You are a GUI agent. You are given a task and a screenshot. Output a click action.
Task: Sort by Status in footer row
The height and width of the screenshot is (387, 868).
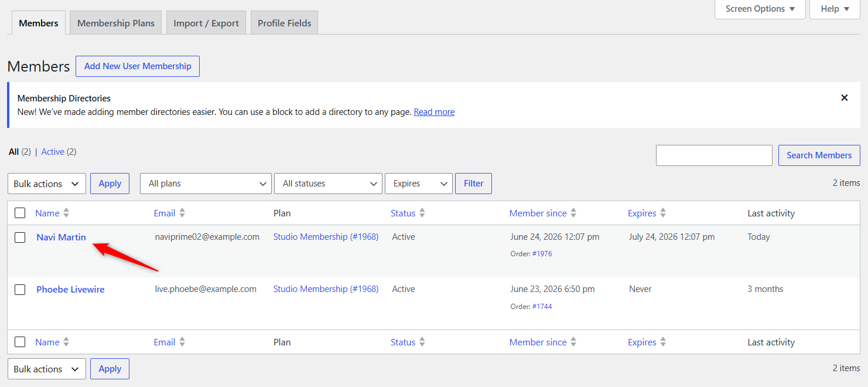[x=408, y=342]
